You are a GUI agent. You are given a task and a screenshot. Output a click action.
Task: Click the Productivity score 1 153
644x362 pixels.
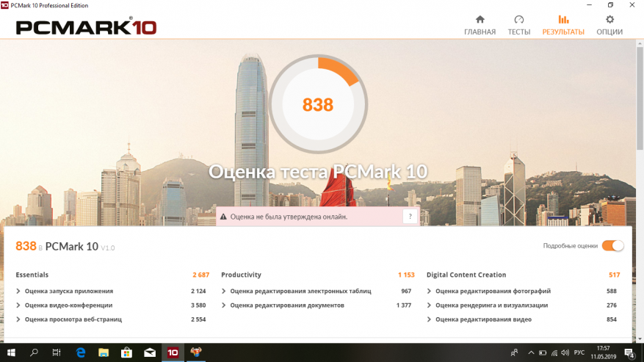pos(406,275)
